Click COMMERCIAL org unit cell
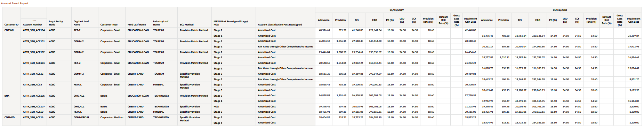 tap(81, 118)
